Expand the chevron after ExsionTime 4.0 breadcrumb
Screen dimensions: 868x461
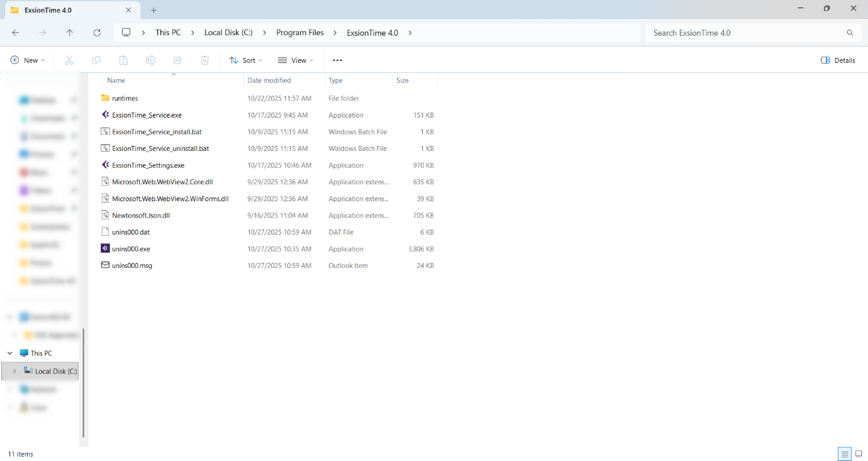click(410, 33)
